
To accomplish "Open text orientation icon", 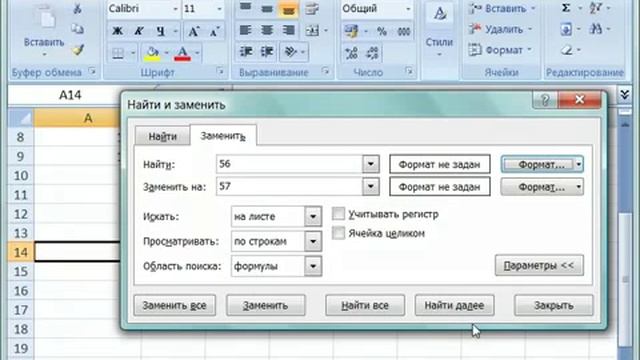I will (290, 52).
